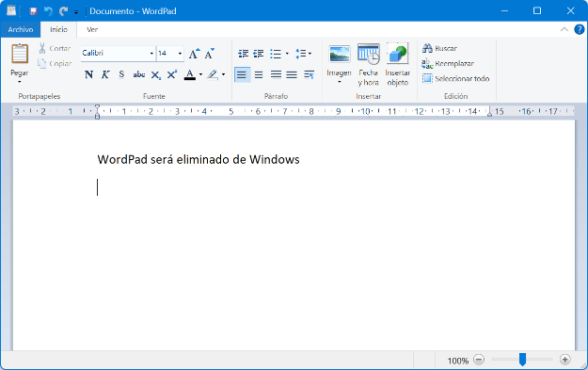
Task: Open the list style dropdown arrow
Action: pyautogui.click(x=287, y=54)
